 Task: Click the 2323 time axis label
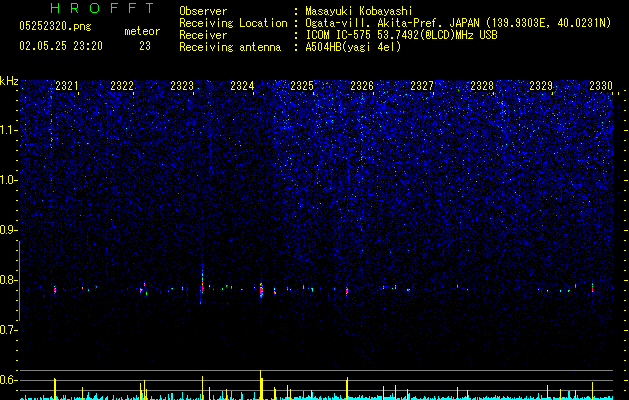(182, 86)
